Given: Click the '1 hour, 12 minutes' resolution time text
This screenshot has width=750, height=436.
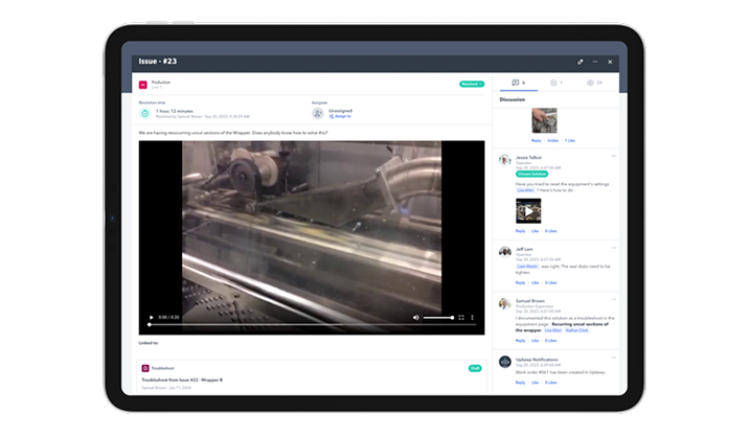Looking at the screenshot, I should 175,111.
